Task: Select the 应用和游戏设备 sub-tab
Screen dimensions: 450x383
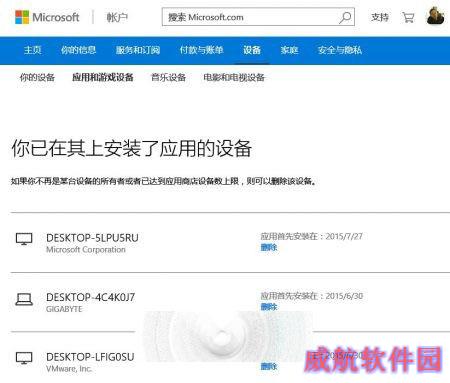Action: [x=103, y=77]
